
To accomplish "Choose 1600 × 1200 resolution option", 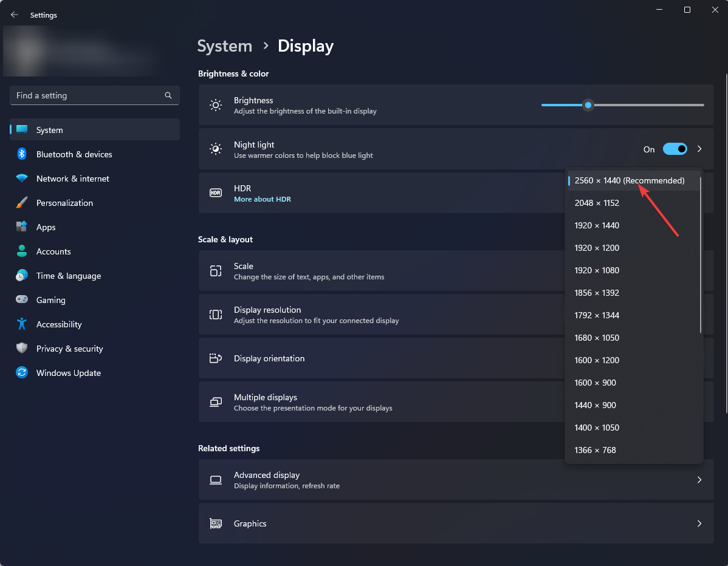I will [633, 361].
